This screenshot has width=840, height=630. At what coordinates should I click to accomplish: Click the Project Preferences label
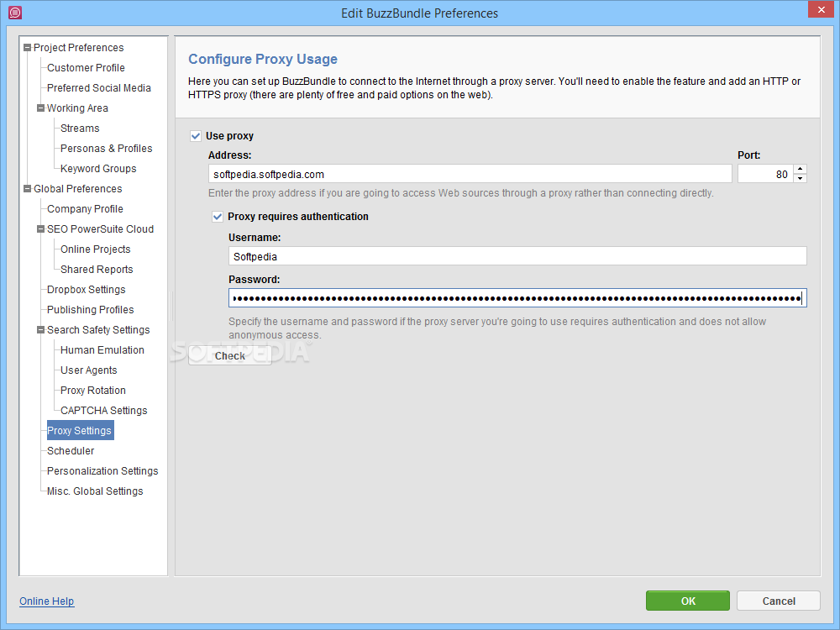point(79,48)
